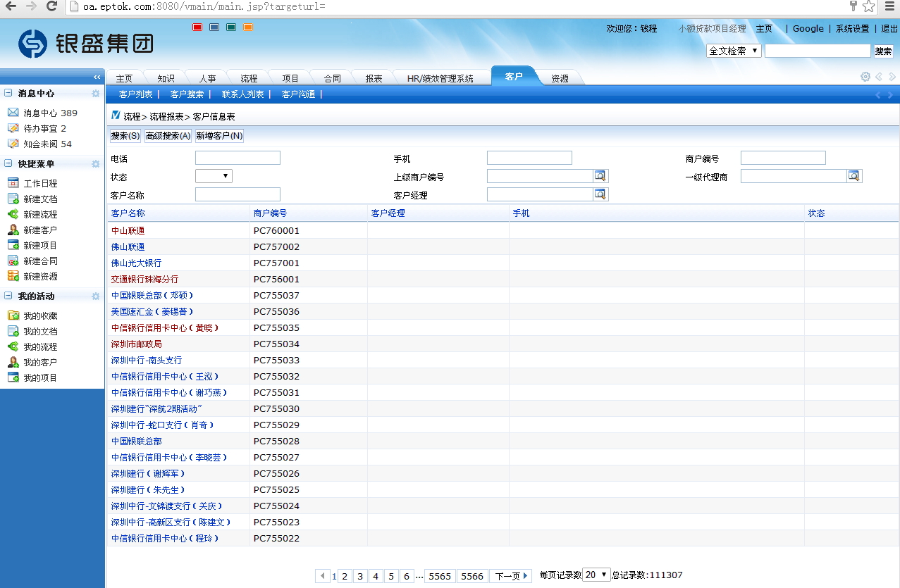Open 状态 filter dropdown
Screen dimensions: 900x588
pyautogui.click(x=214, y=176)
